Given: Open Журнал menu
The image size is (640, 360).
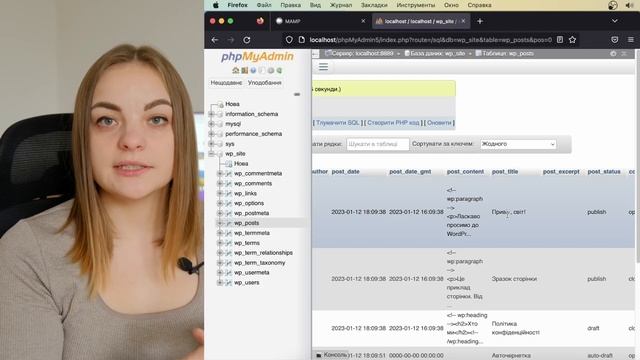Looking at the screenshot, I should (341, 5).
